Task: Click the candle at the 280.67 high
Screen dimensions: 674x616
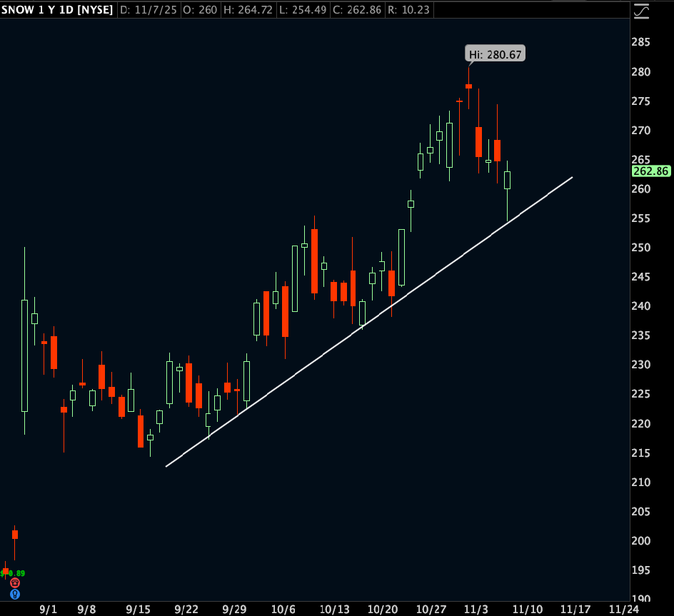Action: coord(468,86)
